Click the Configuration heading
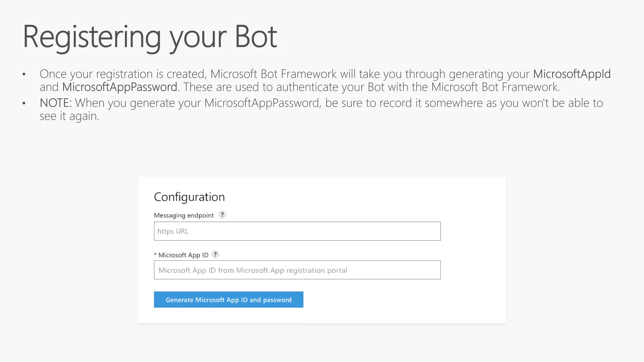644x362 pixels. (189, 197)
